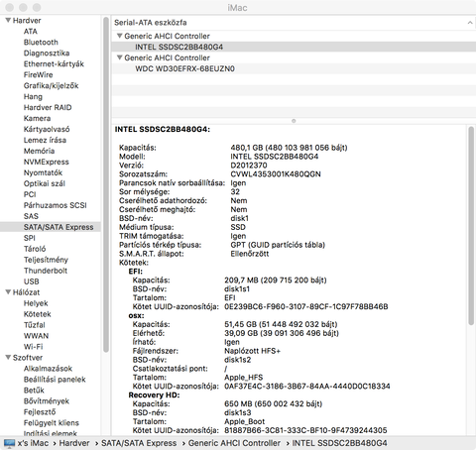Collapse the first Generic AHCI Controller triangle

(x=120, y=36)
